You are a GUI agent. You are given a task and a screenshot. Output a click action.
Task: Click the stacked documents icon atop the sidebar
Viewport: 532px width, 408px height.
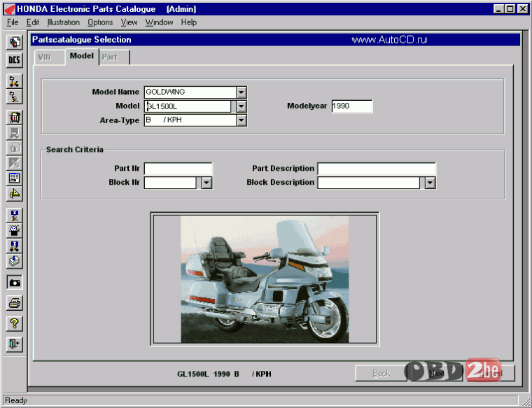coord(14,43)
